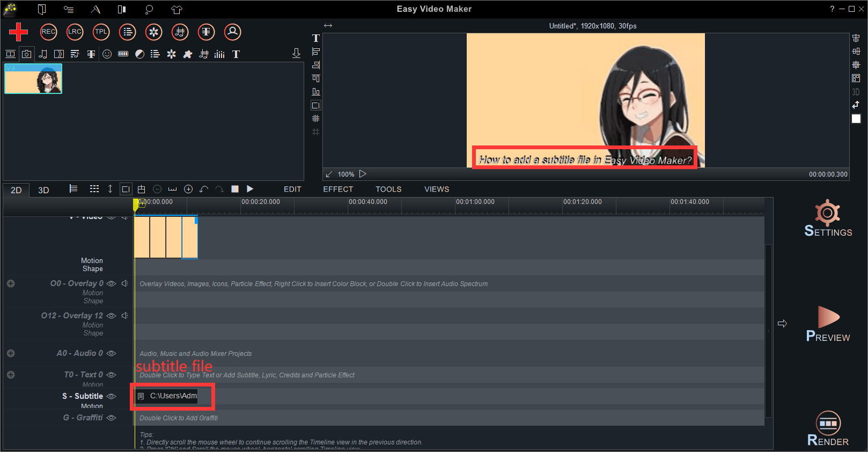Click the Shape label under O12 - Overlay 12
This screenshot has width=868, height=452.
click(x=93, y=333)
